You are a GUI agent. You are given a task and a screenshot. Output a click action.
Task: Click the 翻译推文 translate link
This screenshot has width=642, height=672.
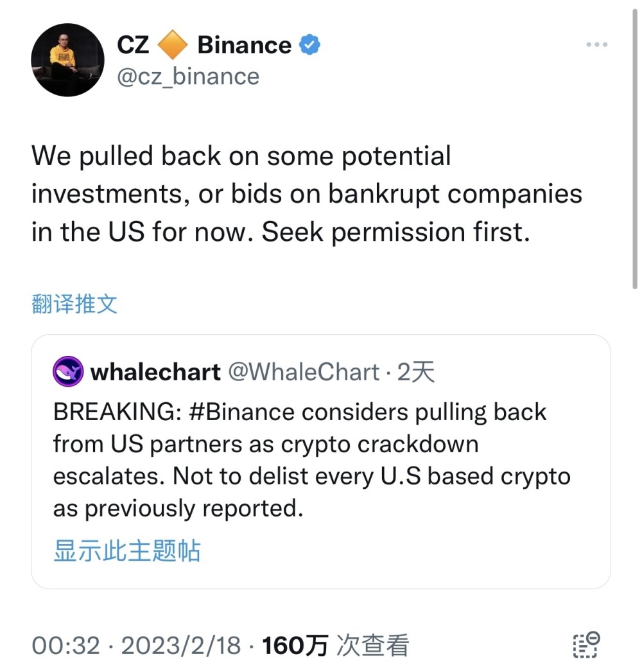[x=74, y=305]
